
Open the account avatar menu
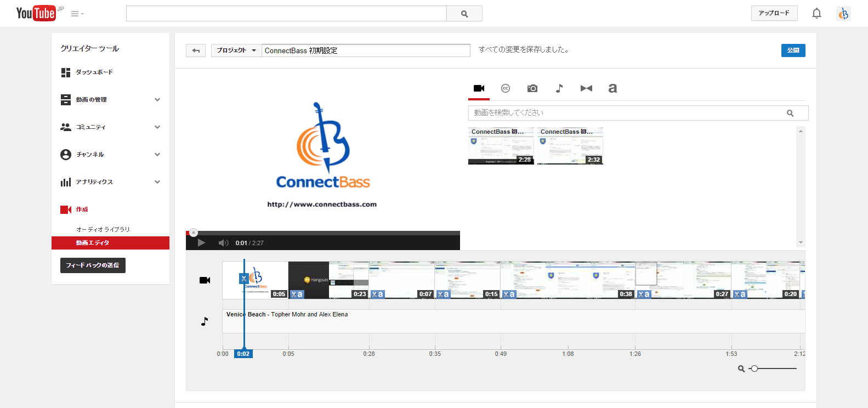tap(843, 14)
